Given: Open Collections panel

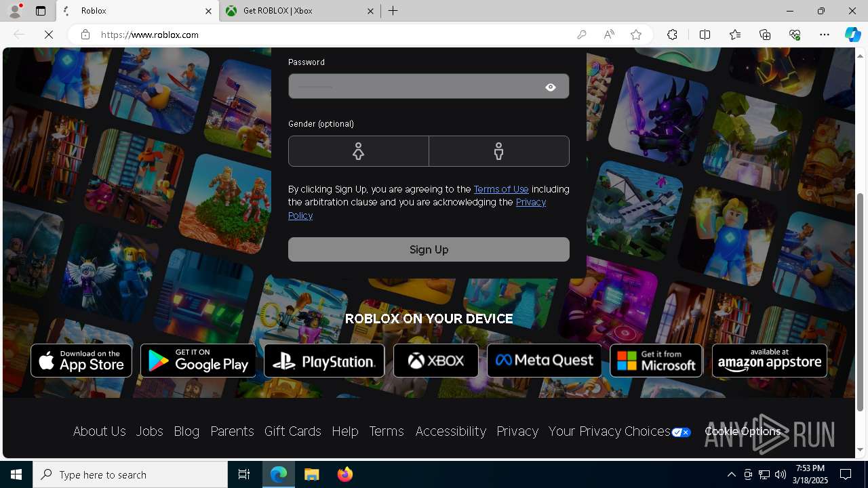Looking at the screenshot, I should pos(765,35).
